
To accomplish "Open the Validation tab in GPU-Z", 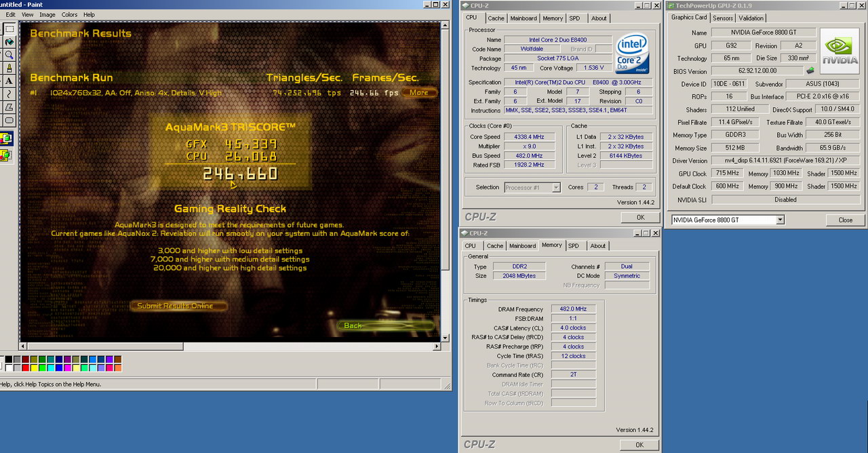I will [751, 18].
